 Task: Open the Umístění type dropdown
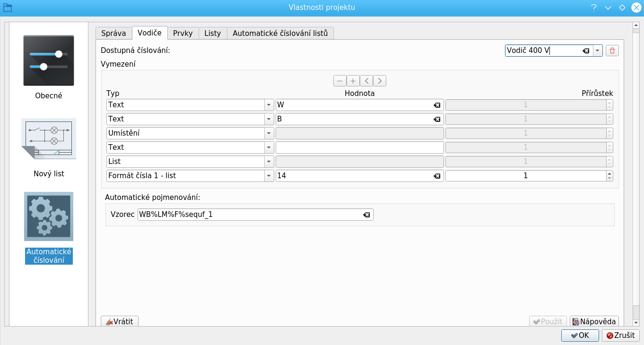click(x=269, y=133)
